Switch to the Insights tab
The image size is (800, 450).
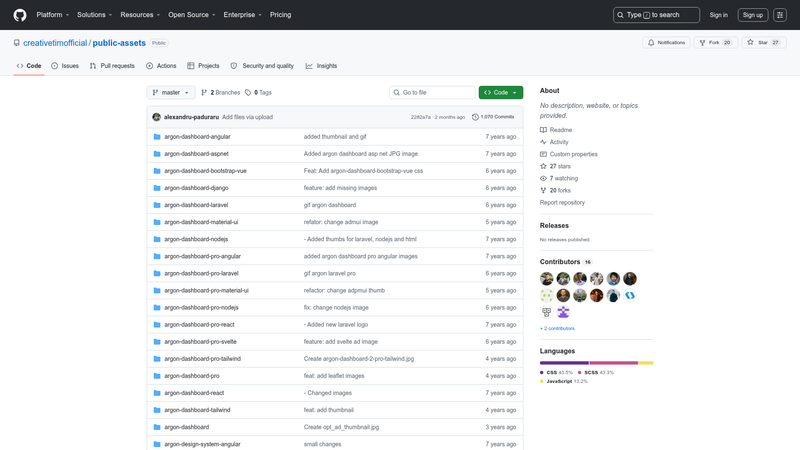[321, 66]
